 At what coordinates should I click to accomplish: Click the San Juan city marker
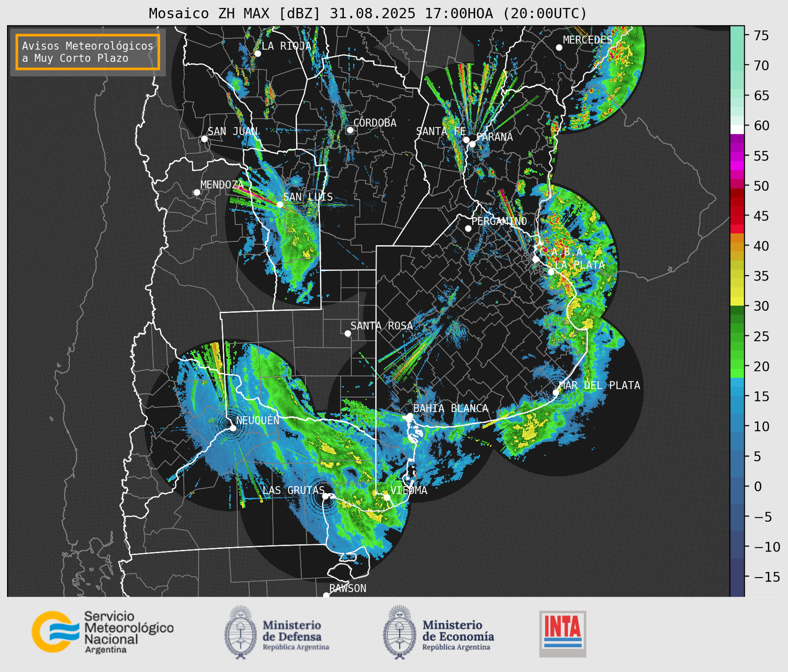click(204, 139)
